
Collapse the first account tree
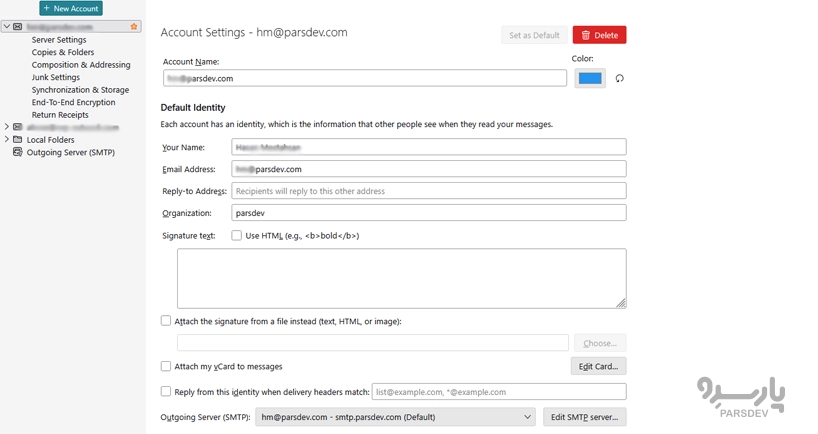6,27
